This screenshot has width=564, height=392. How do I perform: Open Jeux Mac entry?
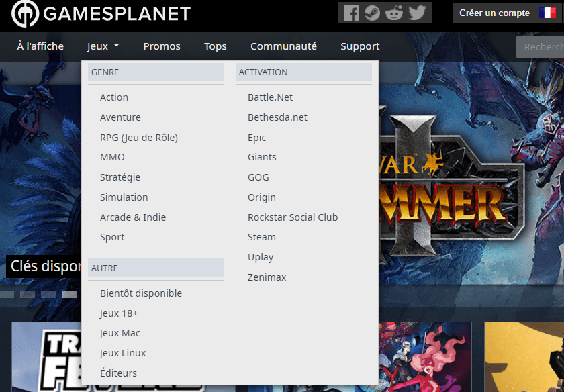[120, 333]
